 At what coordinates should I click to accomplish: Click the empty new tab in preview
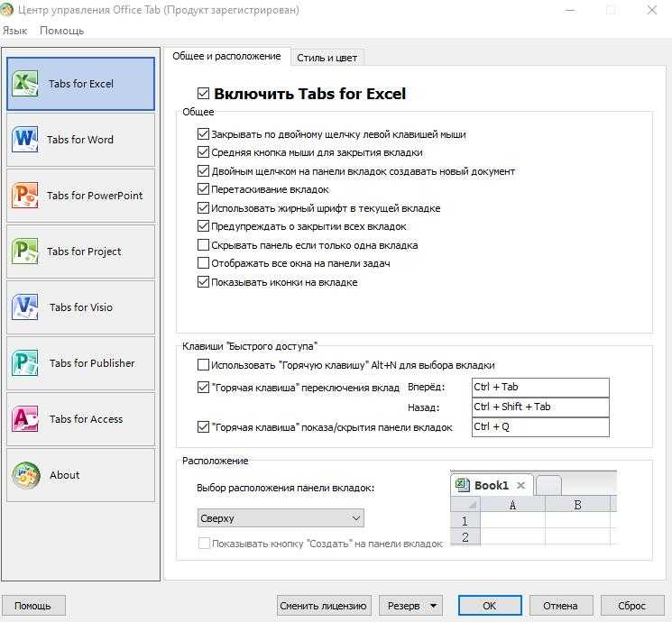(x=548, y=486)
